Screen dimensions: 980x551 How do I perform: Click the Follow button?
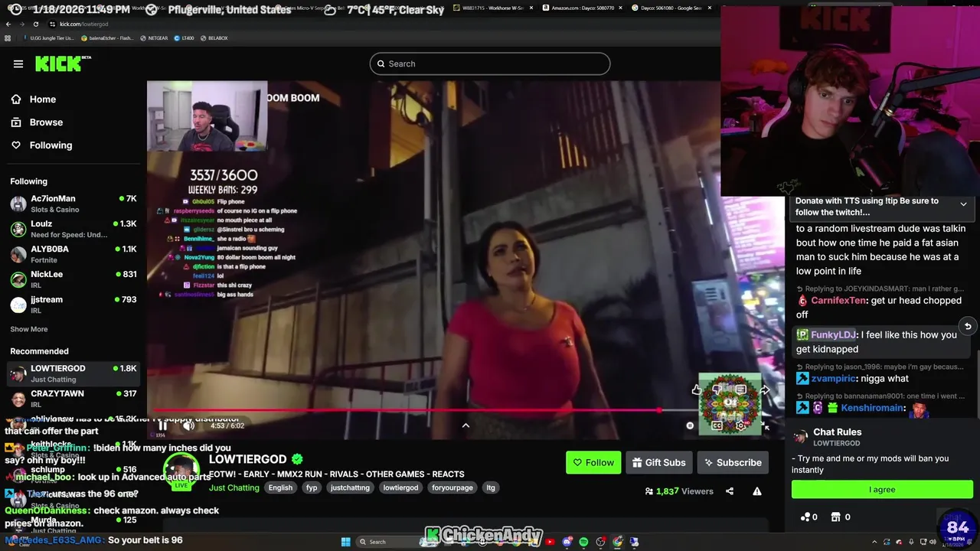(x=593, y=462)
